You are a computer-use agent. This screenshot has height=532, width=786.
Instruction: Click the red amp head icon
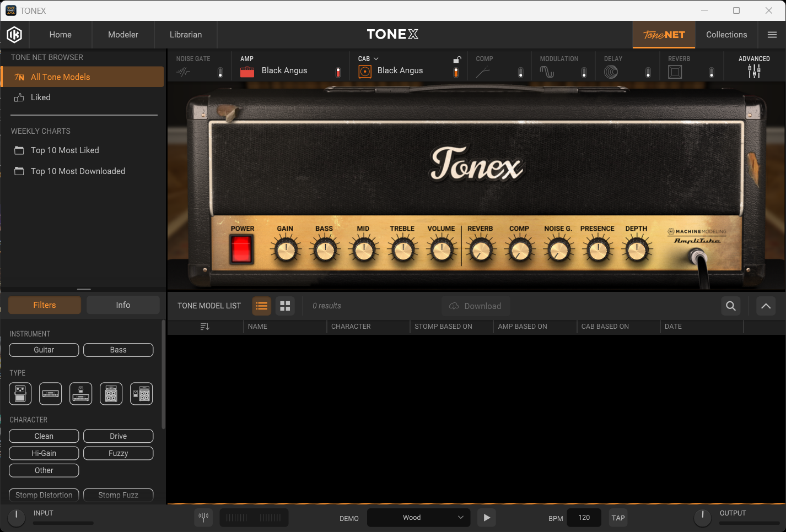click(x=247, y=72)
